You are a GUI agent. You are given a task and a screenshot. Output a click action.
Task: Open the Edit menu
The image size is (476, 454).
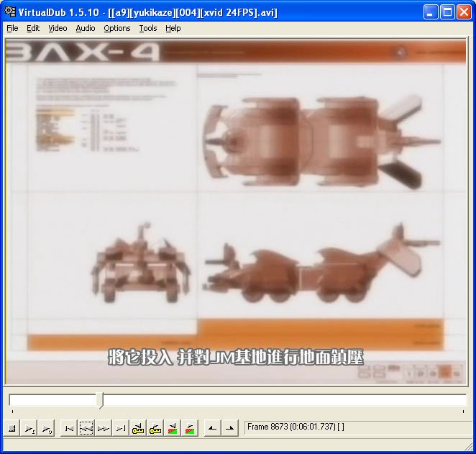[x=33, y=28]
